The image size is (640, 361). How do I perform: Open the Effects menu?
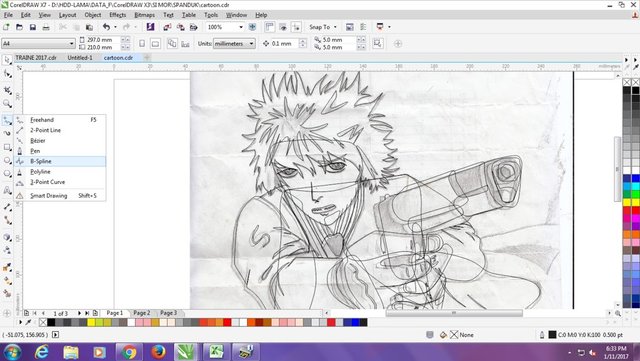point(118,15)
